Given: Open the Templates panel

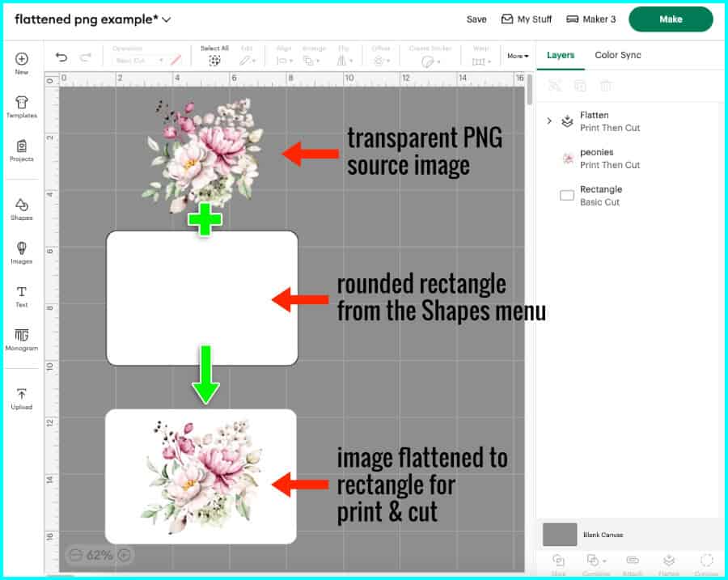Looking at the screenshot, I should [21, 107].
